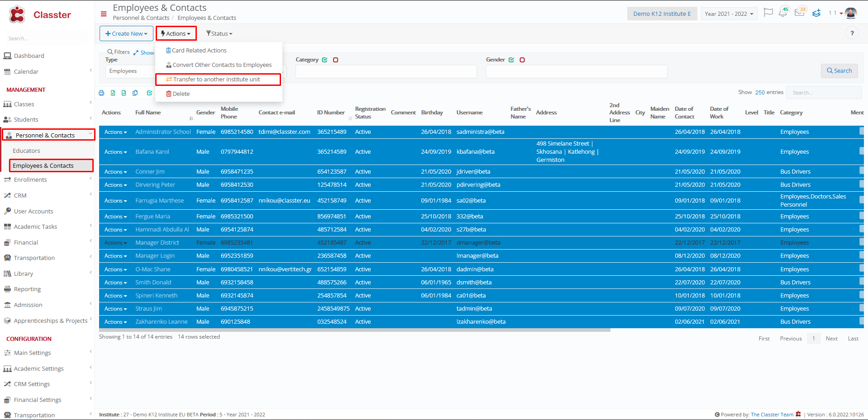This screenshot has height=420, width=868.
Task: Select Convert Other Contacts to Employees
Action: 219,65
